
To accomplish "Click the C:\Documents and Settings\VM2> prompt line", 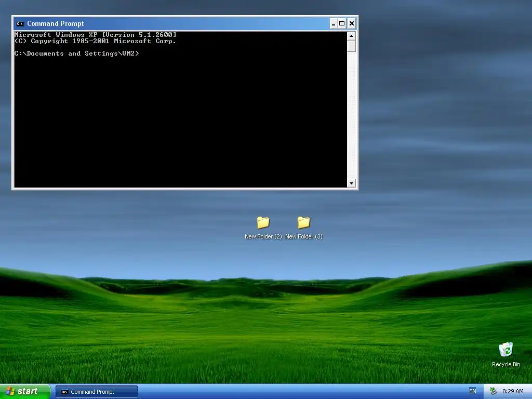I will [x=77, y=54].
